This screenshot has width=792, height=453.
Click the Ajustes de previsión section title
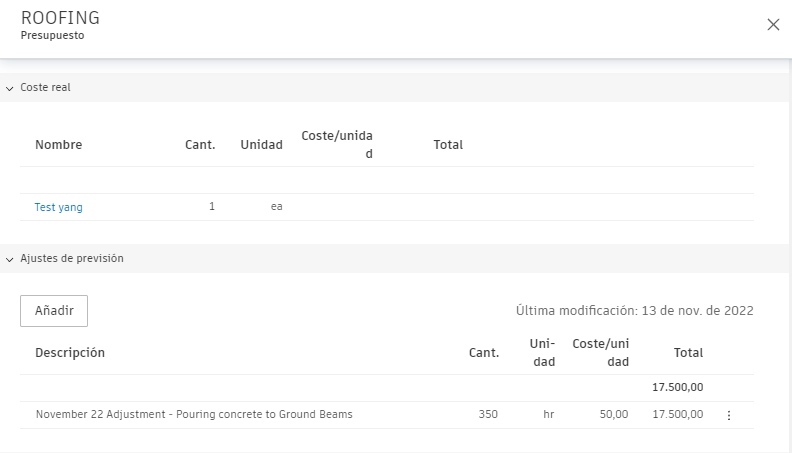coord(72,258)
